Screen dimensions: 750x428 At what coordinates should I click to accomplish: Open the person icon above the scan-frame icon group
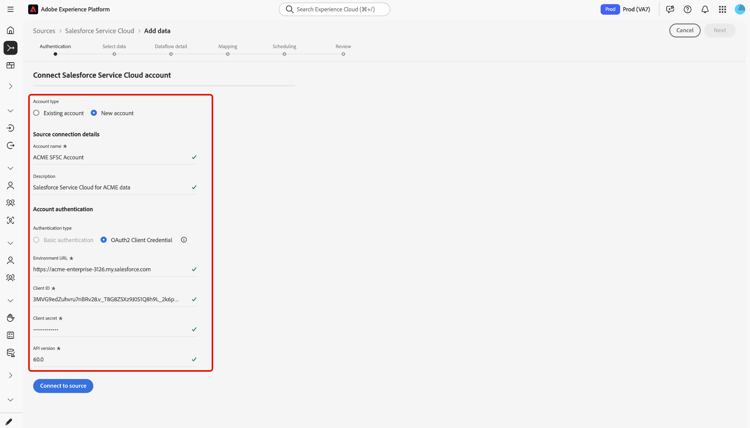click(x=10, y=186)
